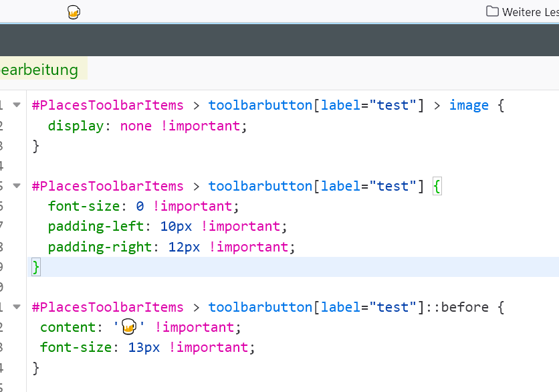Collapse the first rule hiding the image
Screen dimensions: 559x392
click(17, 105)
